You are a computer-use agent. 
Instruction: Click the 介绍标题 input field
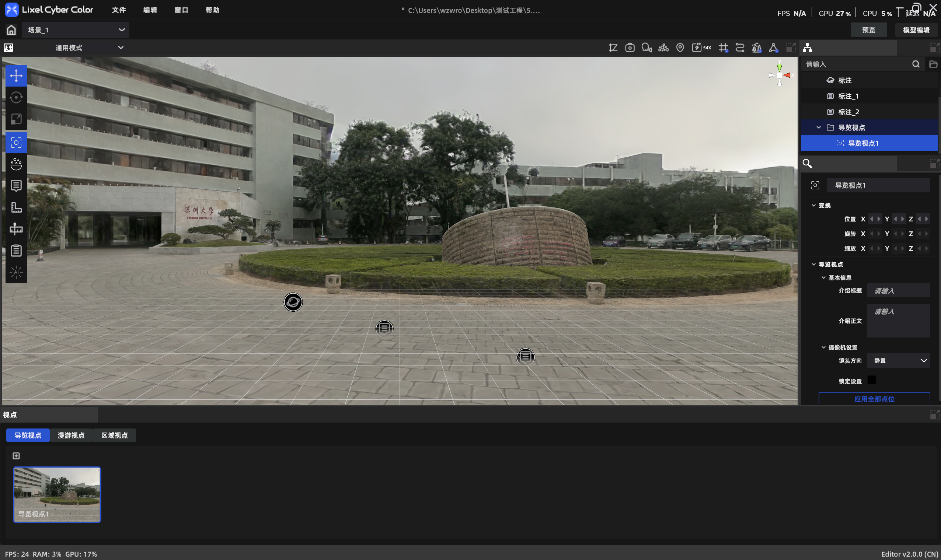[x=898, y=291]
